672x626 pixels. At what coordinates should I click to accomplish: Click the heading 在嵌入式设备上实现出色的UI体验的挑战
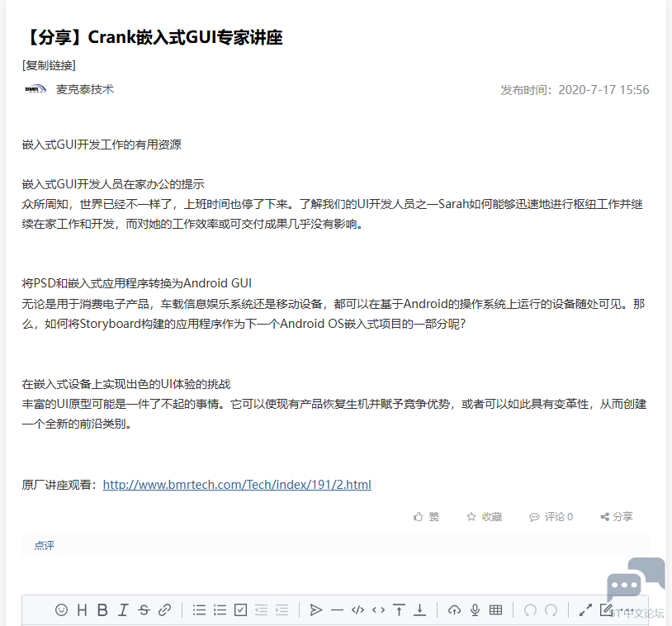126,384
